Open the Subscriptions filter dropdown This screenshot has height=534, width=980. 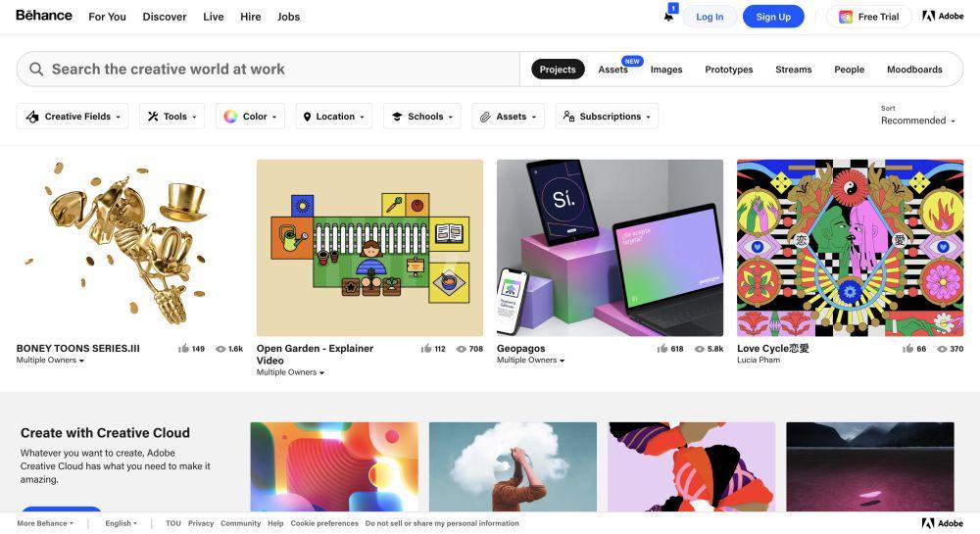tap(607, 117)
